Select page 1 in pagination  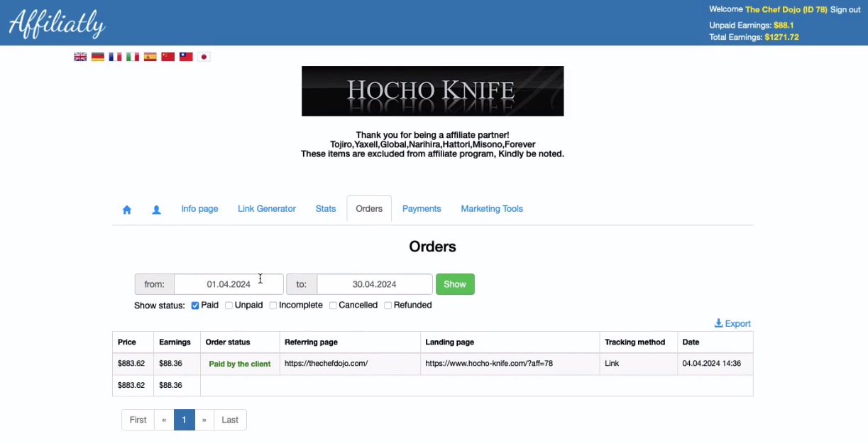[184, 420]
